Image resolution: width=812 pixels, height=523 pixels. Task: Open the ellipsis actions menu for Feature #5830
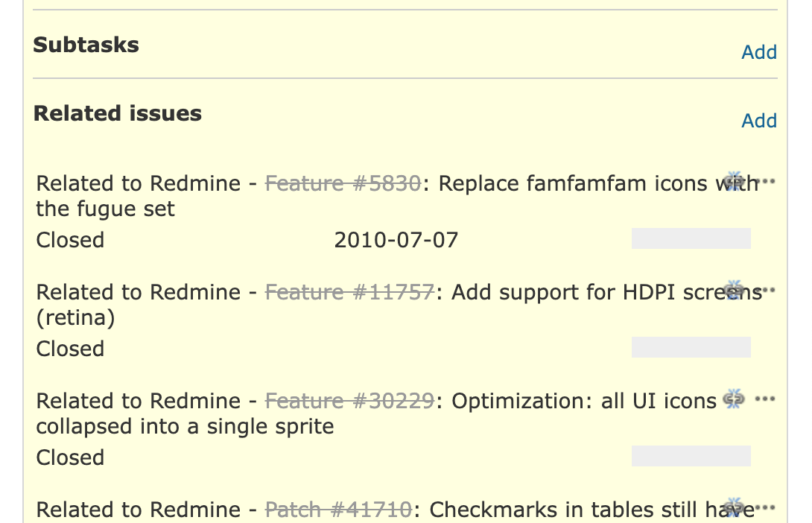765,181
